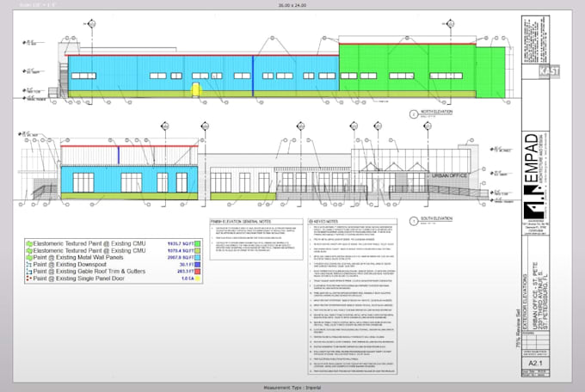Image resolution: width=585 pixels, height=392 pixels.
Task: Click the linear icon next to Paint @ Existing Downspout
Action: 29,265
